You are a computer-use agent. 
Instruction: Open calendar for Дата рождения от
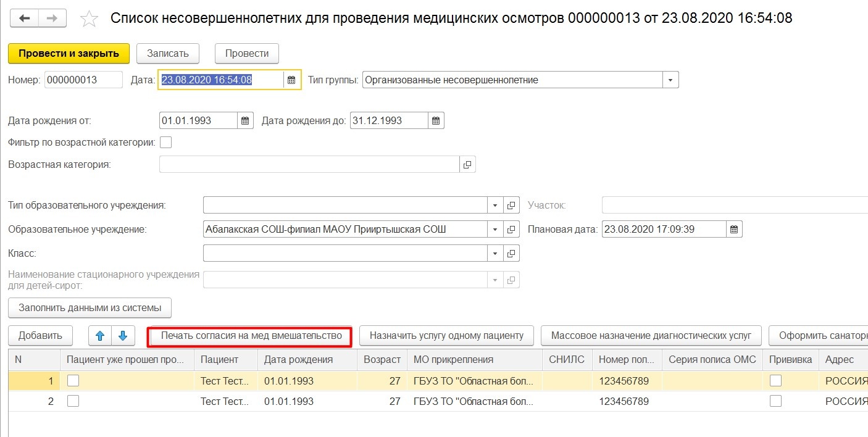[245, 121]
